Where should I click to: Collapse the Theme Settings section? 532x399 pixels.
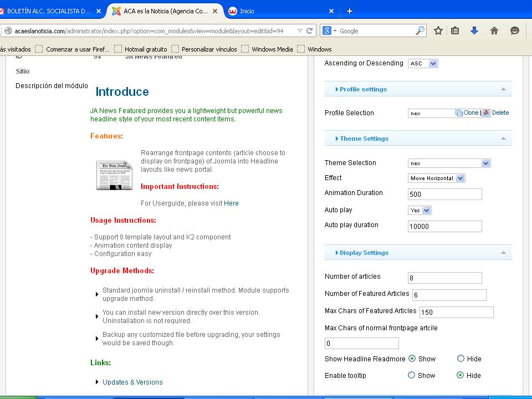[x=418, y=139]
